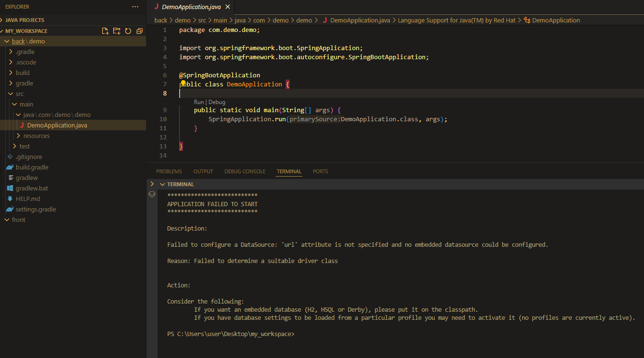
Task: Click the Java file icon beside DemoApplication.java in tree
Action: click(22, 126)
